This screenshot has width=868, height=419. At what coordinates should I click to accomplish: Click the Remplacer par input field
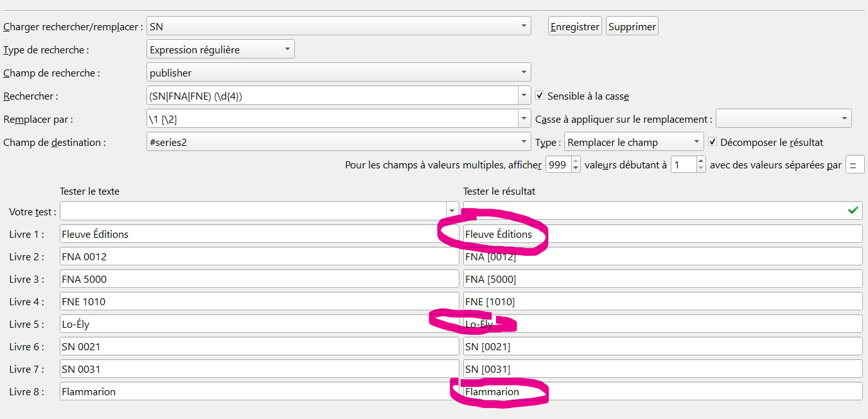[x=332, y=119]
